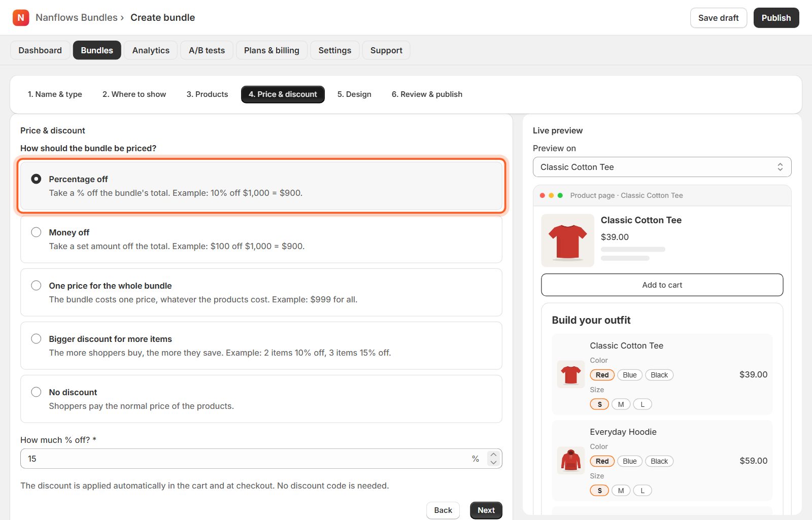Choose size L for Everyday Hoodie
812x520 pixels.
point(642,491)
